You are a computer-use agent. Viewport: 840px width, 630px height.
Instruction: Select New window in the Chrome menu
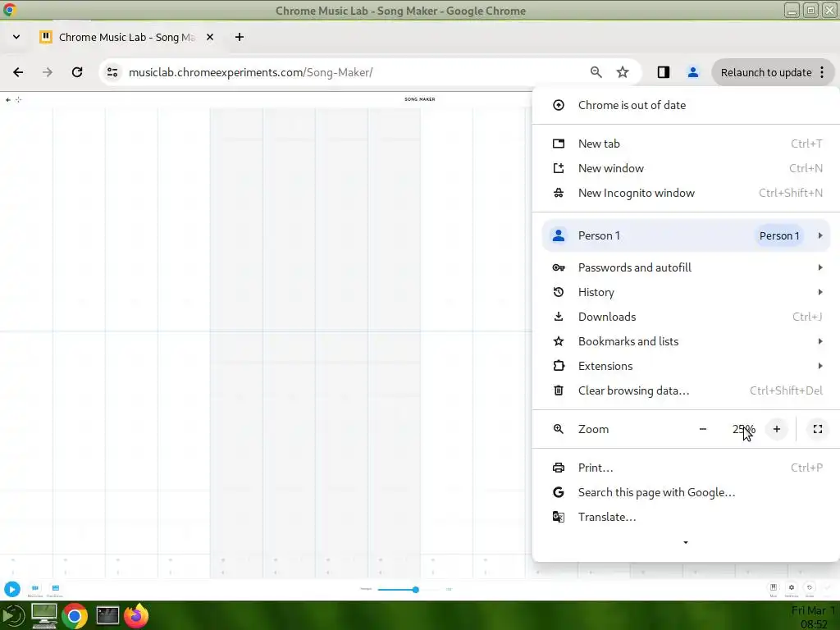click(686, 168)
